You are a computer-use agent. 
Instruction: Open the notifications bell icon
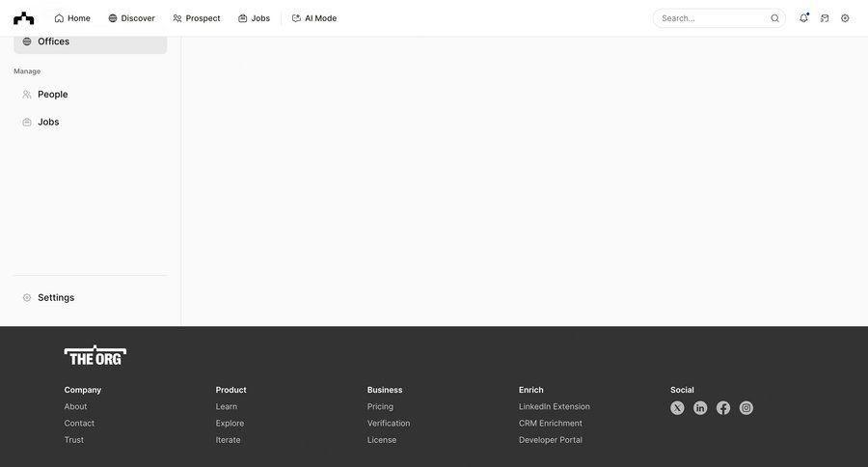pos(803,18)
